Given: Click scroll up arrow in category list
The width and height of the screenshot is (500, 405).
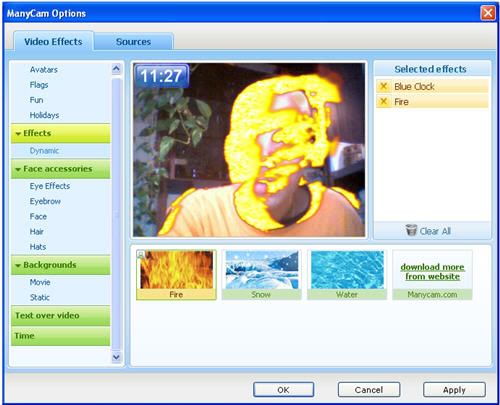Looking at the screenshot, I should (116, 69).
